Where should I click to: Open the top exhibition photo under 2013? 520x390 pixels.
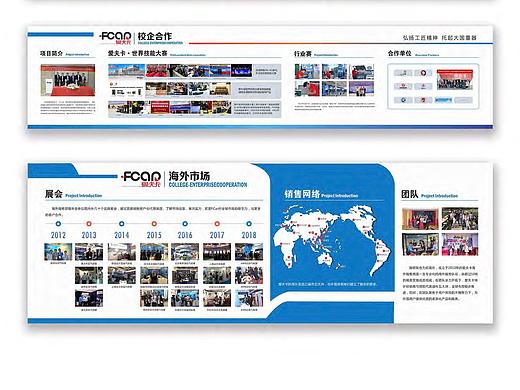tap(89, 252)
